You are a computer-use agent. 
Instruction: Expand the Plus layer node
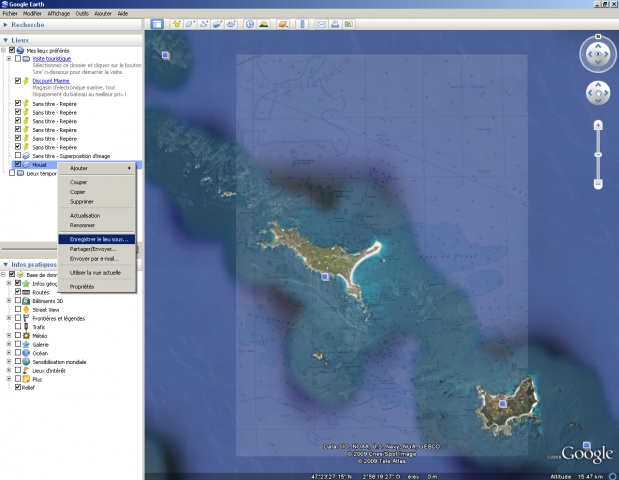point(9,379)
